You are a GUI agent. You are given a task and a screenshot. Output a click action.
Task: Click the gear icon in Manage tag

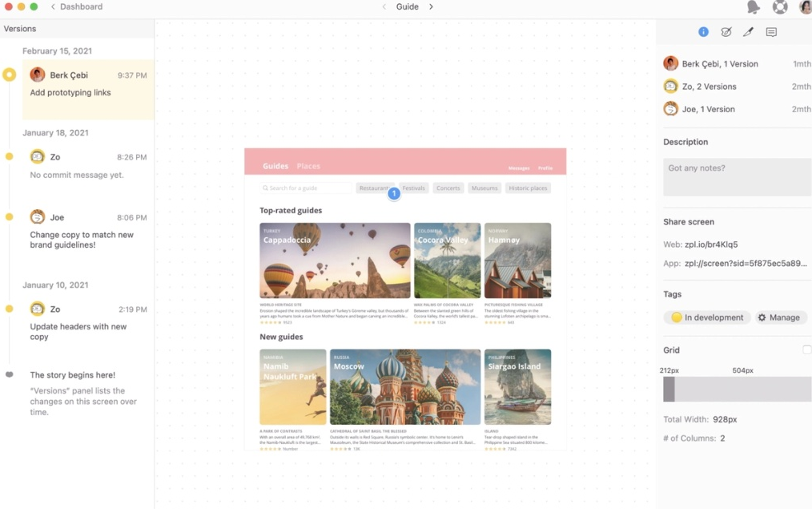[762, 317]
